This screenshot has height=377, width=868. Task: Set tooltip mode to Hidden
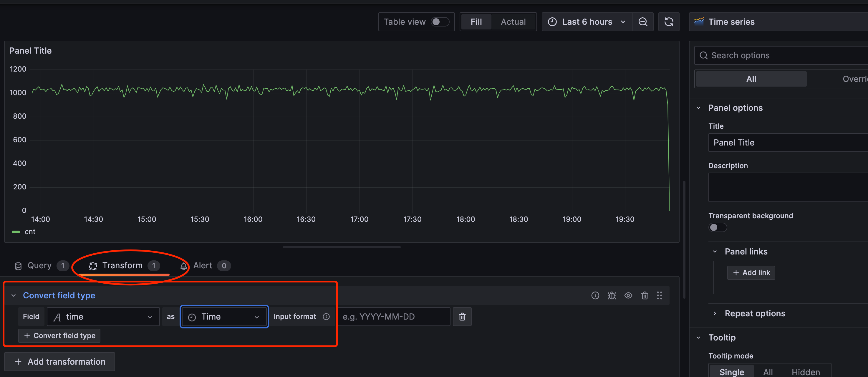click(x=806, y=372)
